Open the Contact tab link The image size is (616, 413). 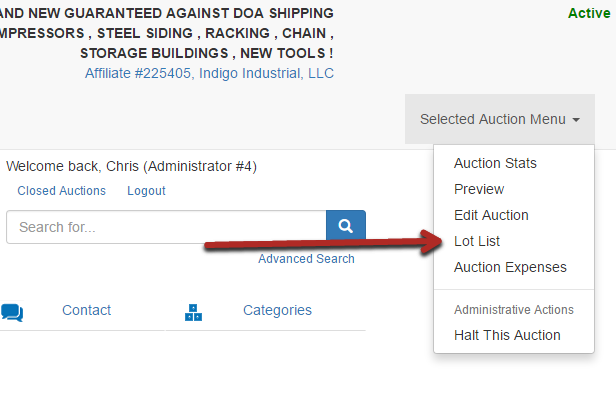pos(86,310)
